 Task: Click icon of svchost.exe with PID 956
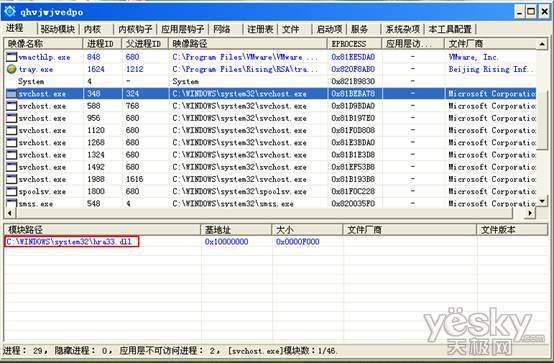[x=11, y=118]
